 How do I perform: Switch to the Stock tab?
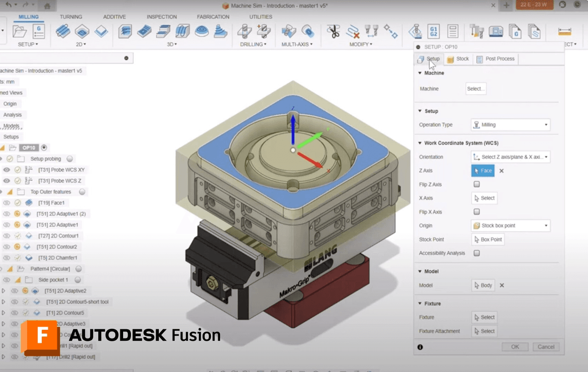pyautogui.click(x=458, y=59)
